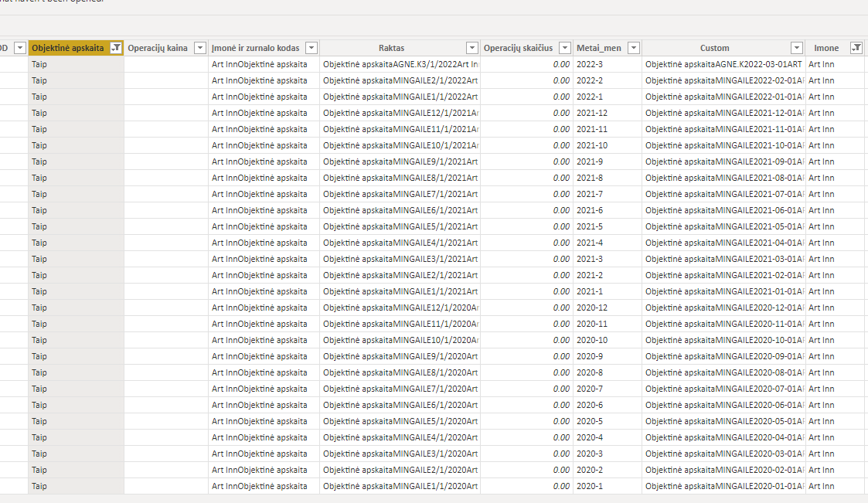
Task: Open the Custom column dropdown arrow
Action: click(x=797, y=48)
